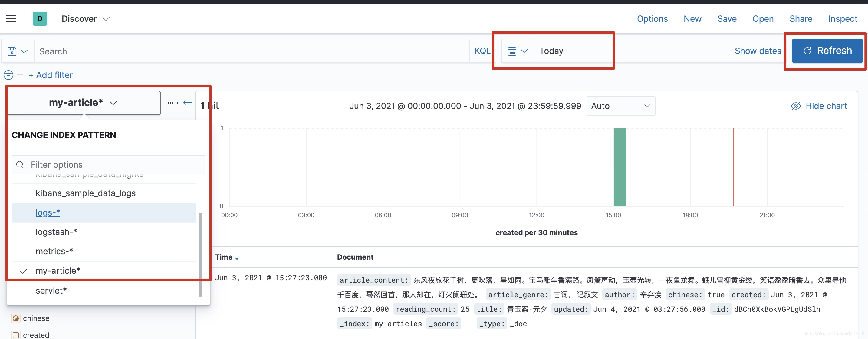This screenshot has width=868, height=339.
Task: Click the created field in sidebar
Action: [x=36, y=335]
